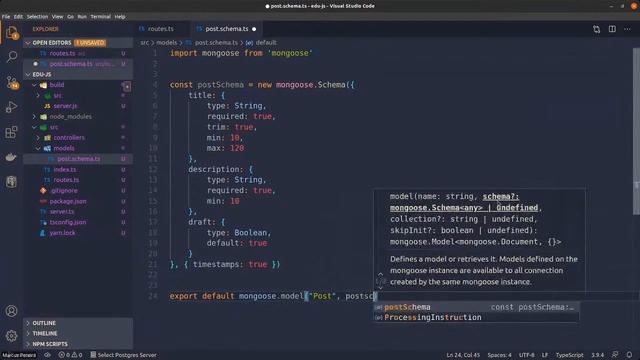Open the Selection menu
640x360 pixels.
pyautogui.click(x=38, y=17)
